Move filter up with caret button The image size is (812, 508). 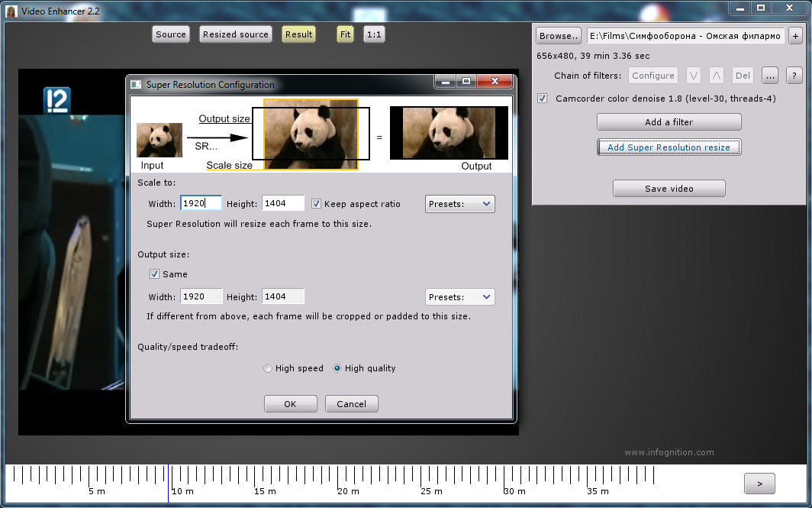pos(716,76)
